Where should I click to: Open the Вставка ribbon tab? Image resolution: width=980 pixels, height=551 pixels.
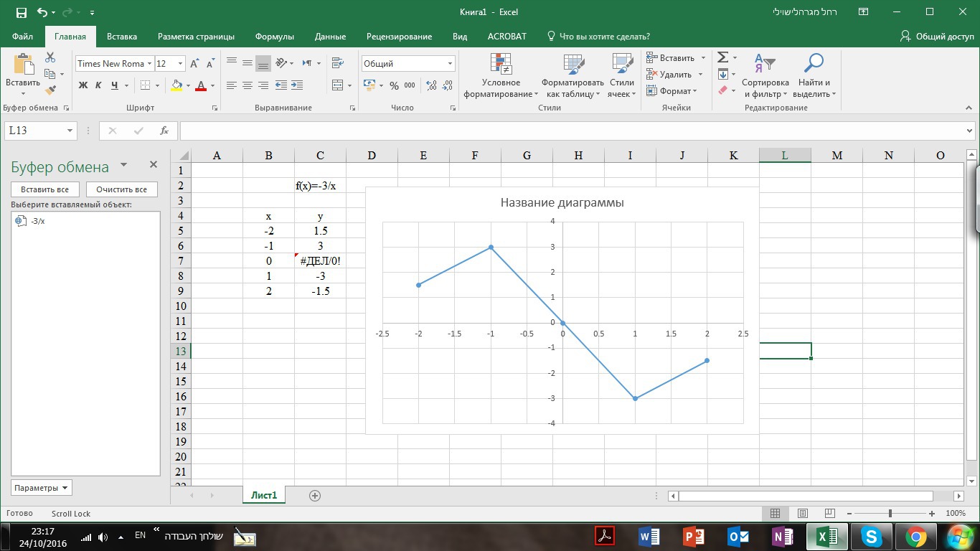tap(122, 37)
